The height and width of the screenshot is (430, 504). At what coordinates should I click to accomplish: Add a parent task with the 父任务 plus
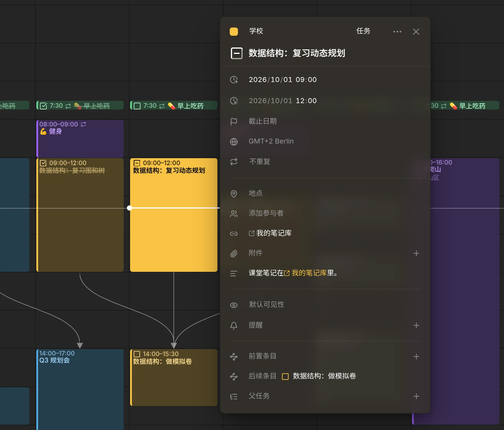[x=416, y=396]
